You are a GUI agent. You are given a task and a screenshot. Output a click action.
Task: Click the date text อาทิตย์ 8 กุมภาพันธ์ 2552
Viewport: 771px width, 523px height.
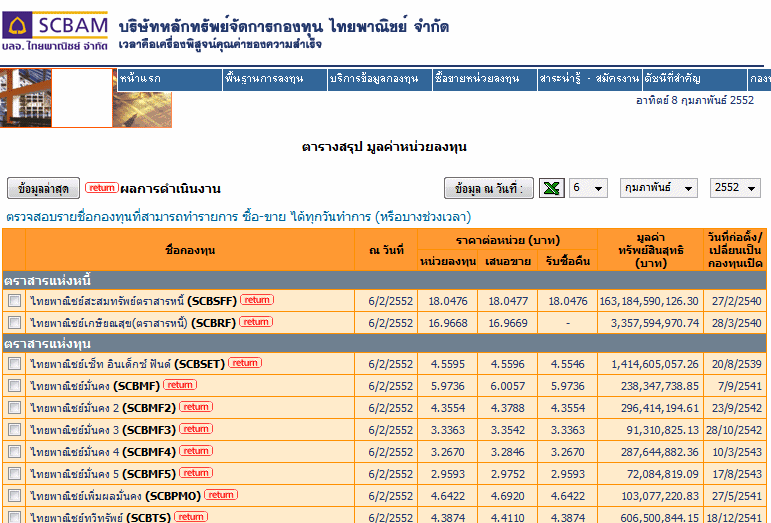click(695, 100)
